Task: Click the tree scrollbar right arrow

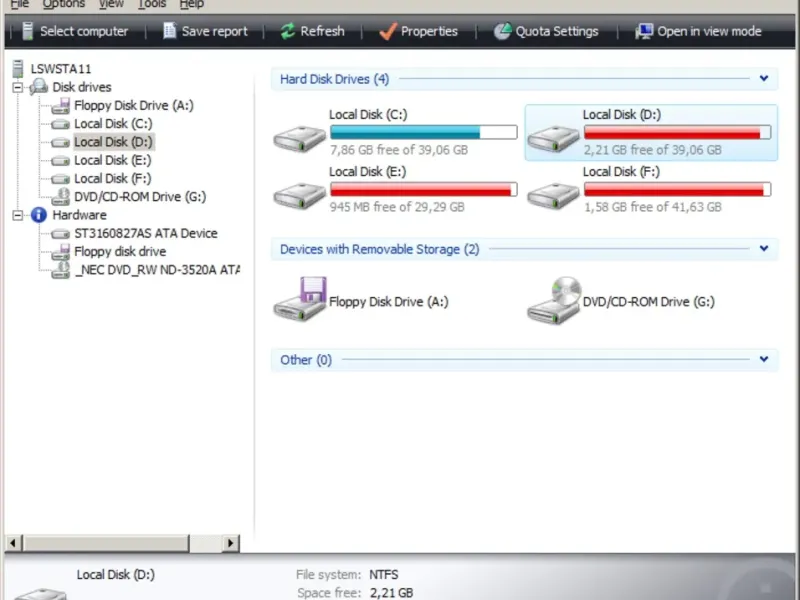Action: click(231, 543)
